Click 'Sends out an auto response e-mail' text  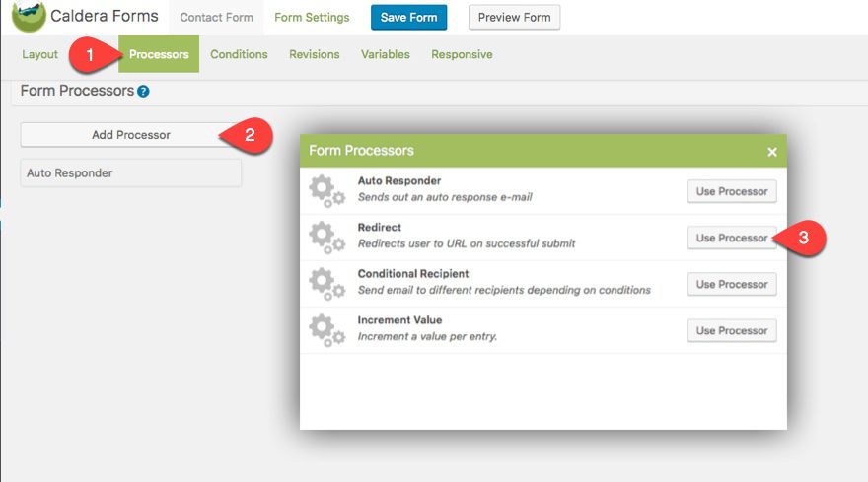[x=445, y=197]
